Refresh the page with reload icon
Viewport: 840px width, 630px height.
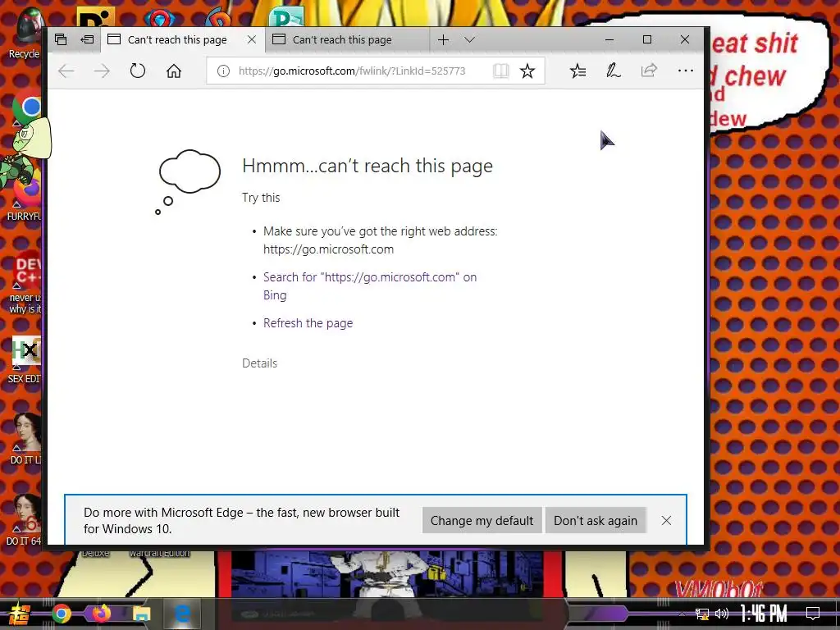(138, 71)
